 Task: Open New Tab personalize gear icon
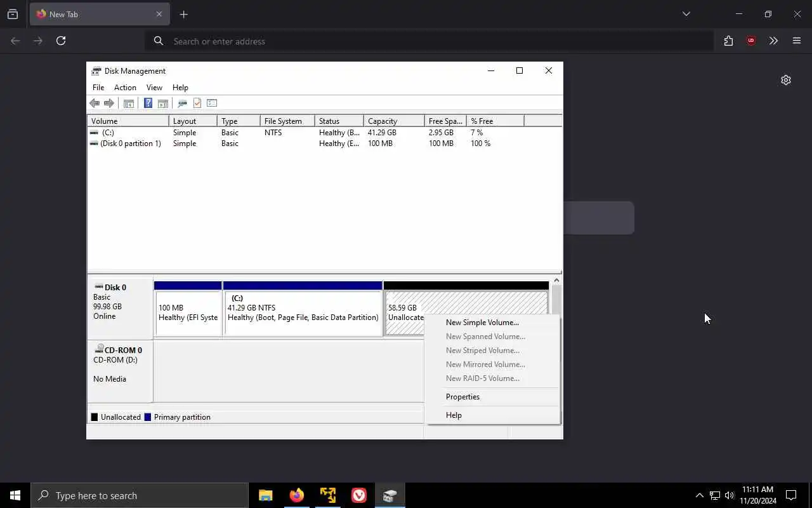tap(786, 80)
